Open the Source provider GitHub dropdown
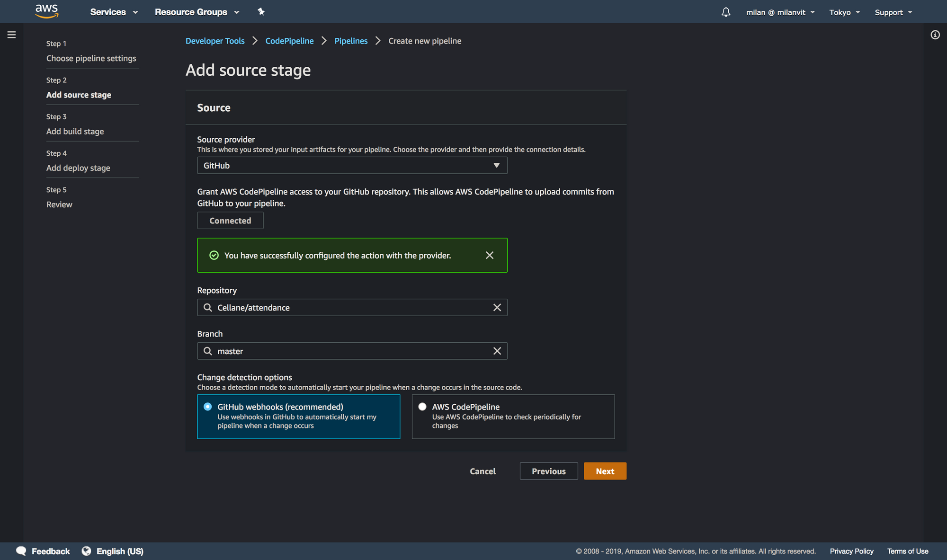This screenshot has width=947, height=560. click(352, 165)
